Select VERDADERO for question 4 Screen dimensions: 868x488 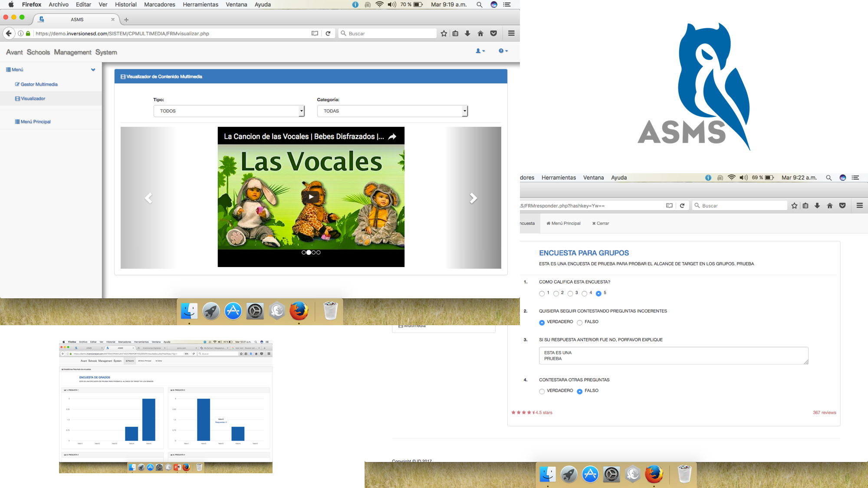542,392
